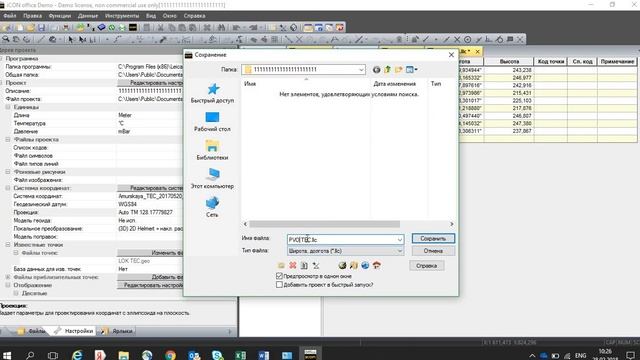Open Сеть location in dialog sidebar
This screenshot has width=640, height=360.
pyautogui.click(x=212, y=207)
